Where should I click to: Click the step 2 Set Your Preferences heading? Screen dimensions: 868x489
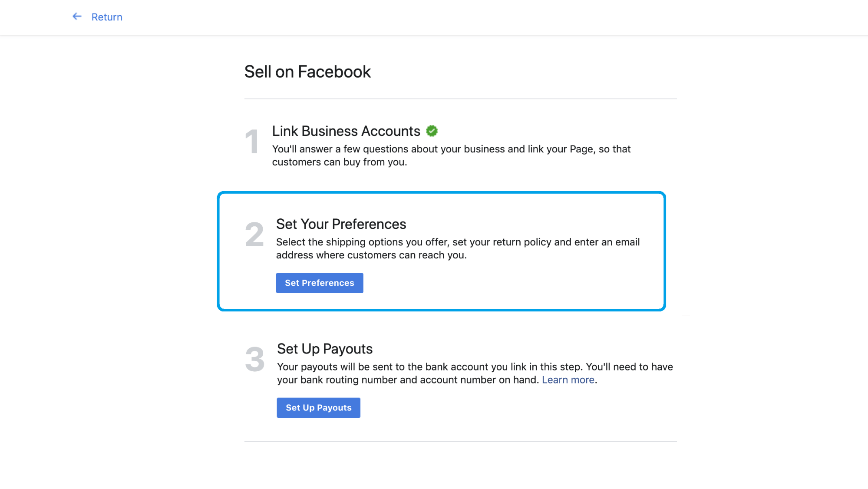point(341,224)
